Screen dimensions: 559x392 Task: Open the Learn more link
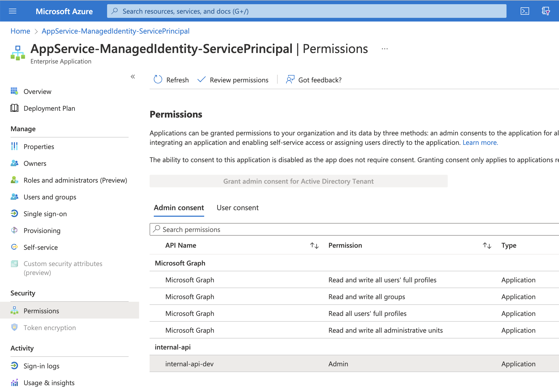pyautogui.click(x=480, y=142)
